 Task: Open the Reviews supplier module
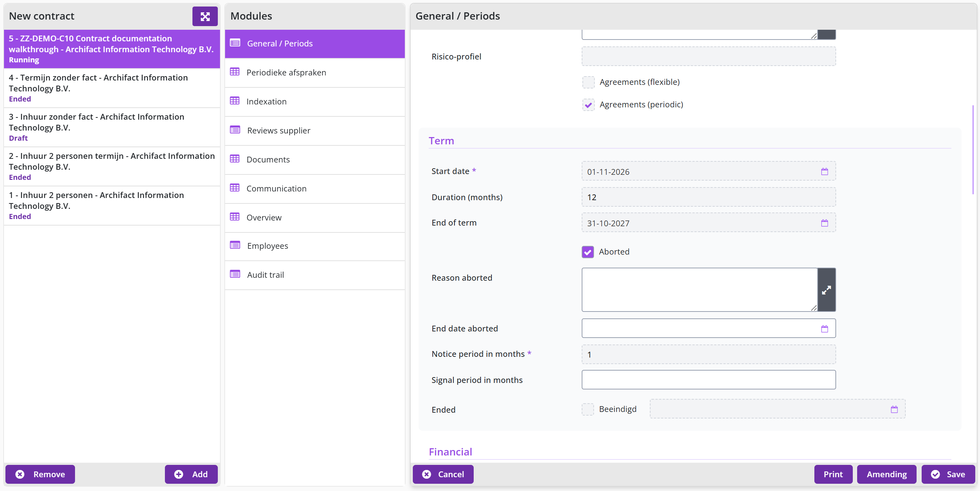coord(315,131)
